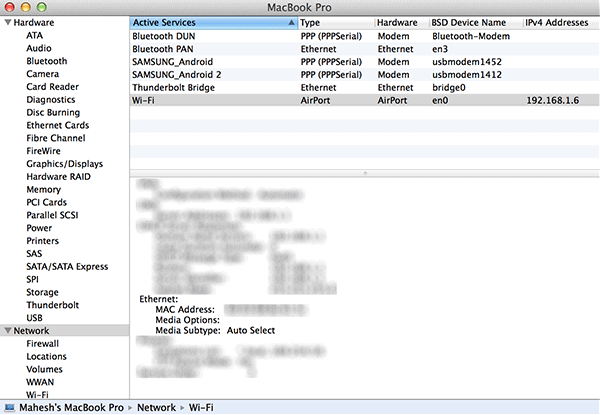Image resolution: width=600 pixels, height=415 pixels.
Task: Select Volumes under Network
Action: pos(44,369)
